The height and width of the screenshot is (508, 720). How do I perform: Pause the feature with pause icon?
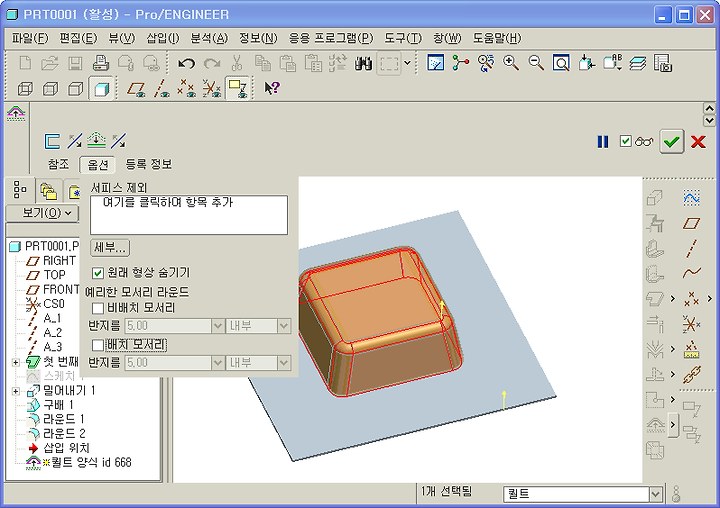[602, 141]
